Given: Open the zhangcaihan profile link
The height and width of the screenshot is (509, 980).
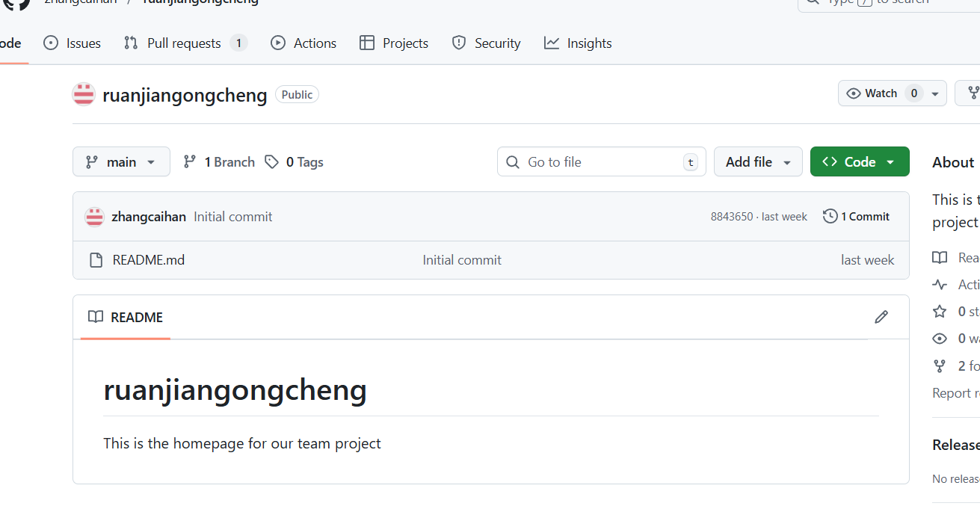Looking at the screenshot, I should (149, 216).
